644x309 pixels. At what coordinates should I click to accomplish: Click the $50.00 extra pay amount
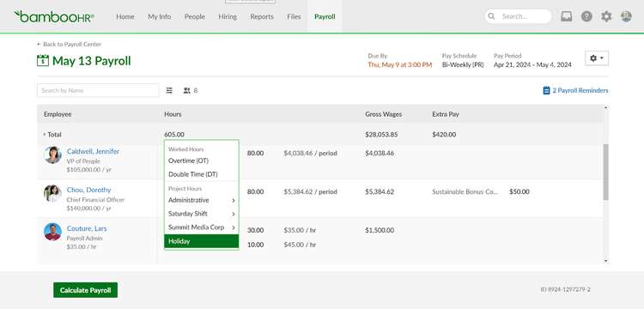click(519, 191)
